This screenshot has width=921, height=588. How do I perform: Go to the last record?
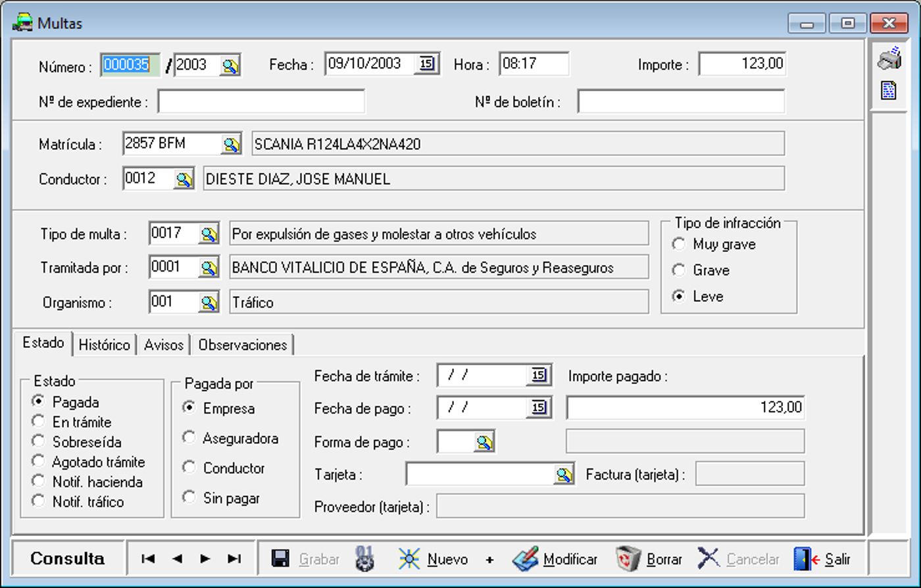[234, 558]
